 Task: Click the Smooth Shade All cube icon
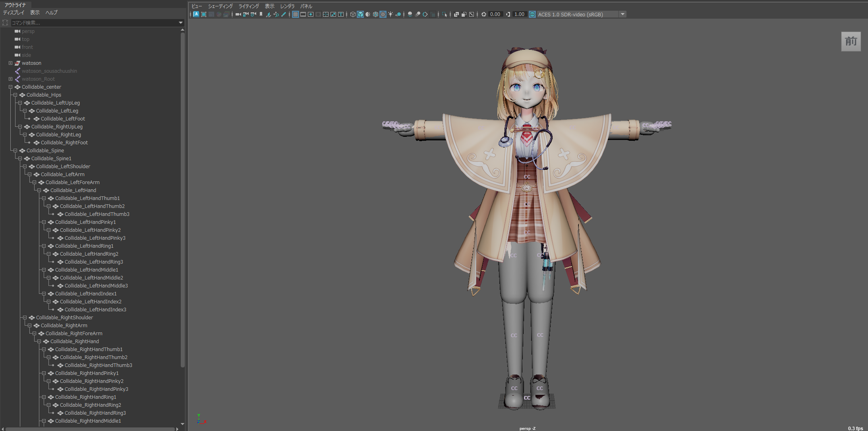pos(360,14)
